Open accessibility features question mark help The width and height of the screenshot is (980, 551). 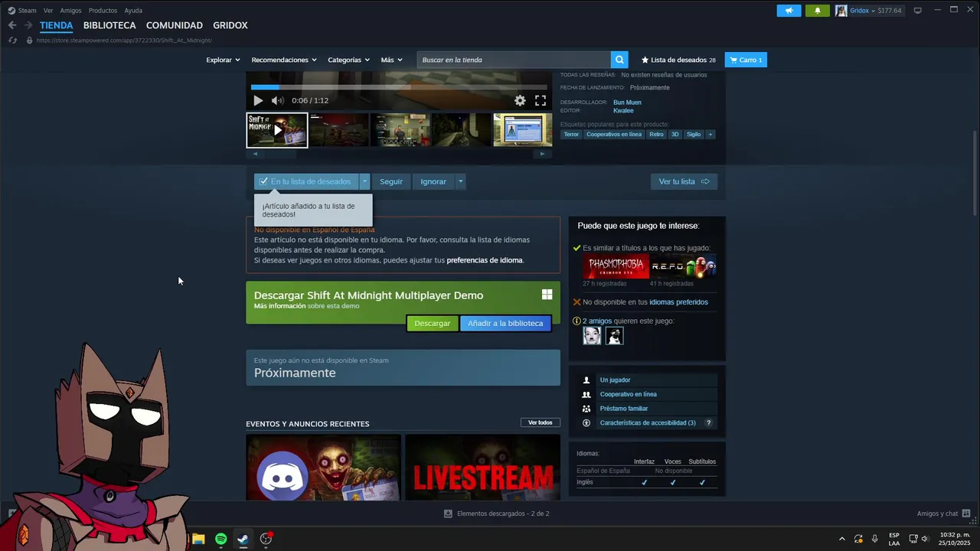(708, 422)
